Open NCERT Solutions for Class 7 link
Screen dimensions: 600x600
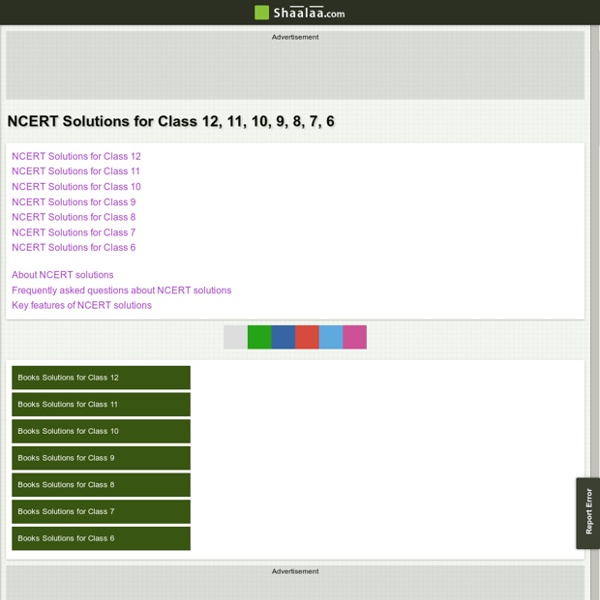click(x=73, y=232)
